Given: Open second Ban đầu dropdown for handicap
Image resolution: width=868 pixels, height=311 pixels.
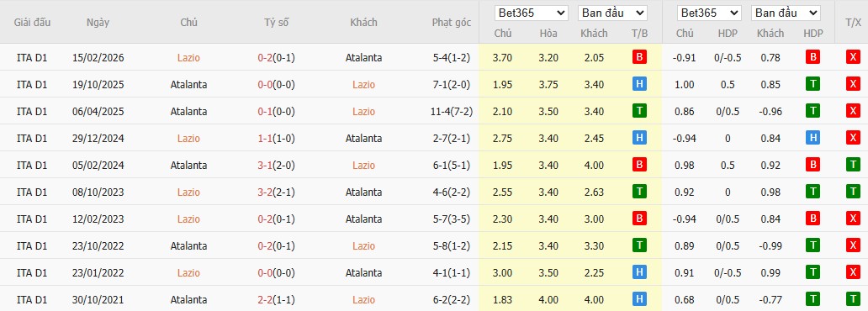Looking at the screenshot, I should pos(786,13).
